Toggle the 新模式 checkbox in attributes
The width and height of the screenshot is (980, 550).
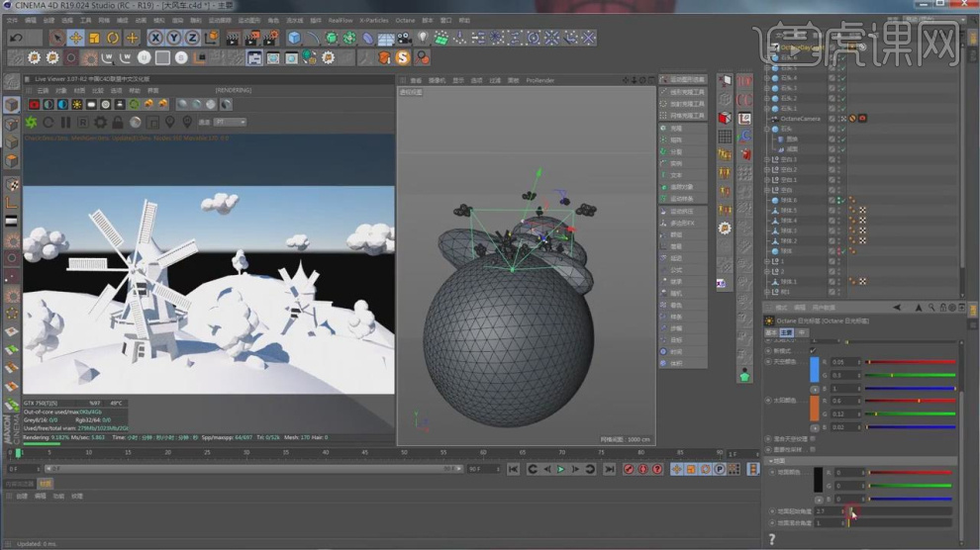[813, 350]
